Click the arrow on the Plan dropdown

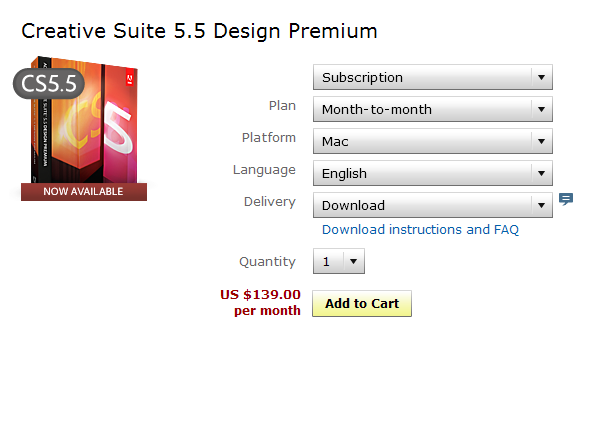tap(542, 109)
